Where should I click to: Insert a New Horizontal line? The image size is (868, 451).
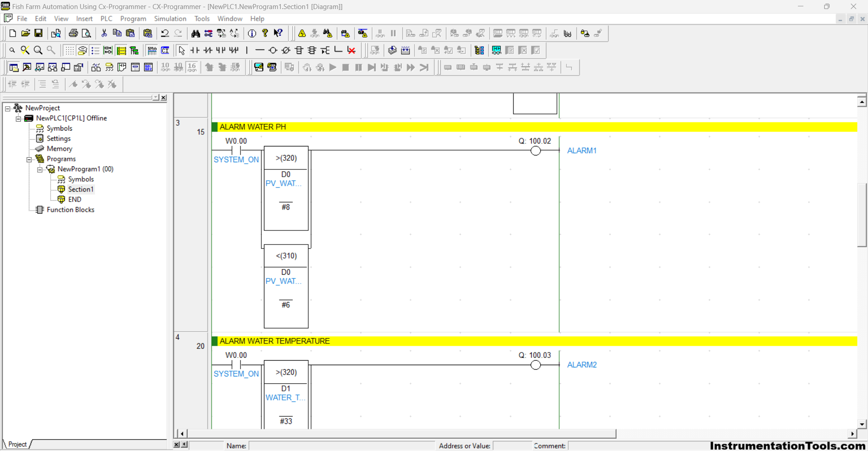pos(259,50)
